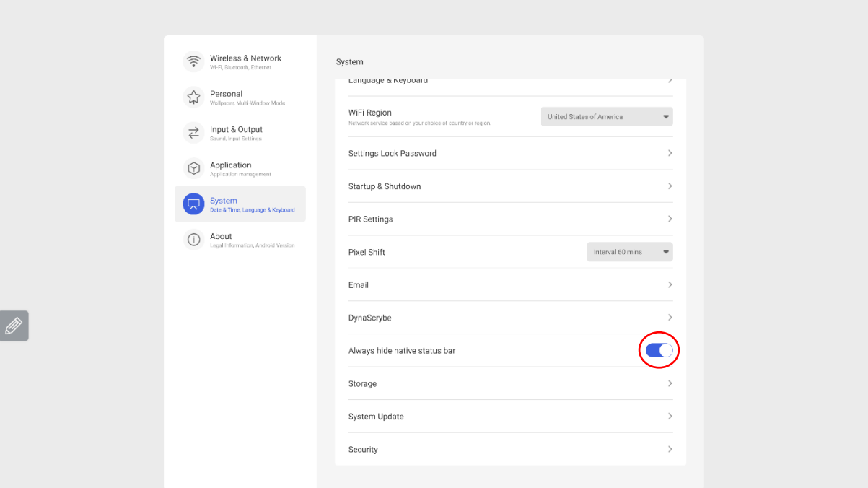The image size is (868, 488).
Task: Click the chevron on the Security row
Action: (x=670, y=449)
